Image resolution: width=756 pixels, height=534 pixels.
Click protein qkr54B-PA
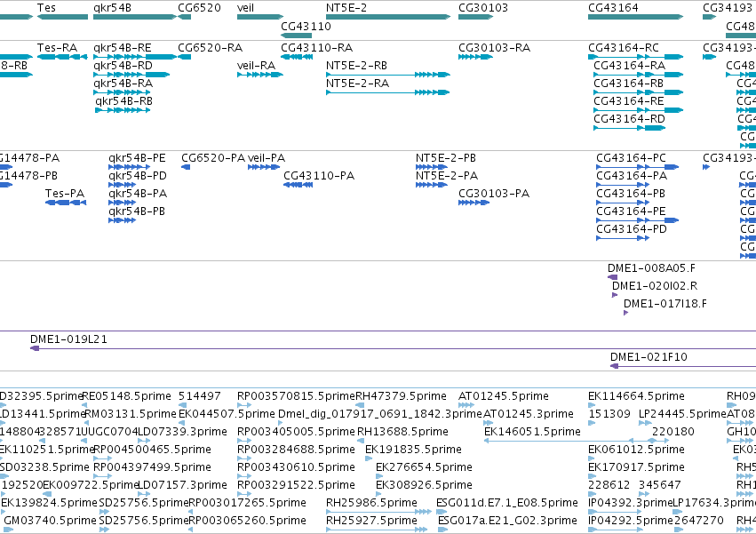(122, 203)
